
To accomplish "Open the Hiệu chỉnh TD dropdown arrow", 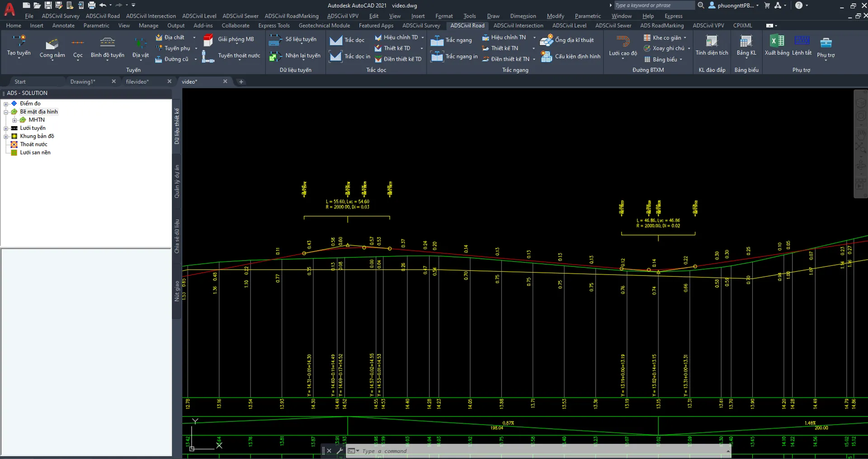I will (x=423, y=38).
